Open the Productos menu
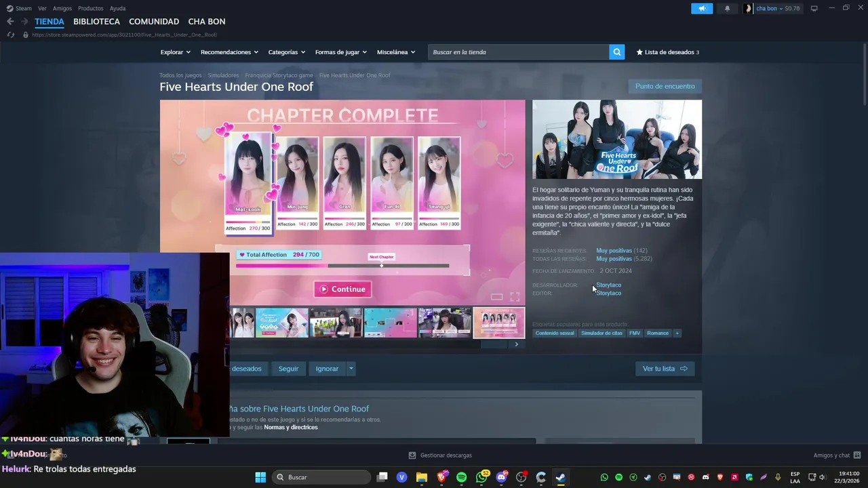The height and width of the screenshot is (488, 868). pos(91,8)
